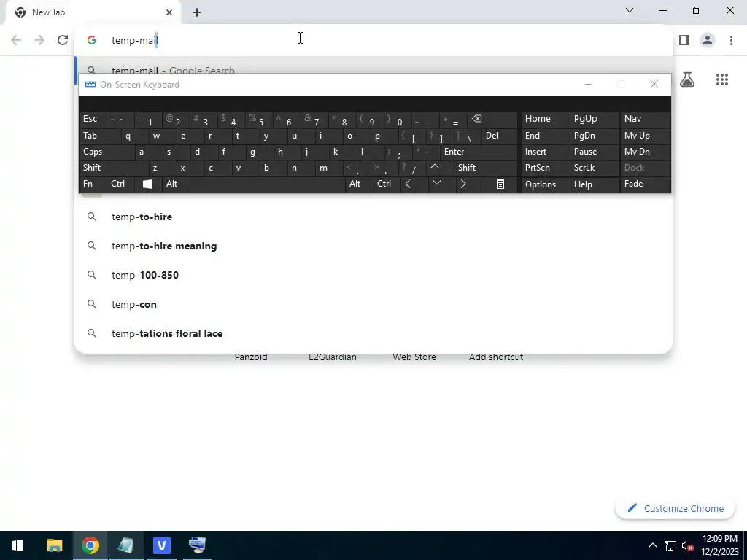Viewport: 747px width, 560px height.
Task: Open Chrome's three-dot menu
Action: (731, 40)
